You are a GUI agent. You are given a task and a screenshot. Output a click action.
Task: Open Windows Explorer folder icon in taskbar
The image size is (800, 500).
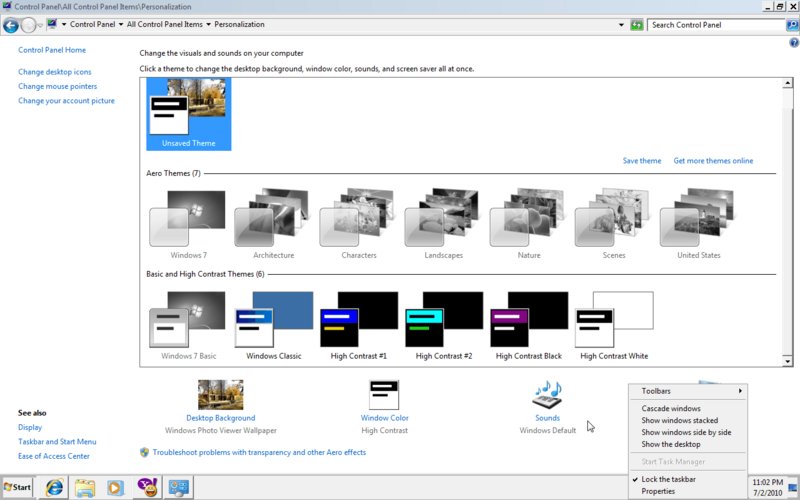click(85, 487)
